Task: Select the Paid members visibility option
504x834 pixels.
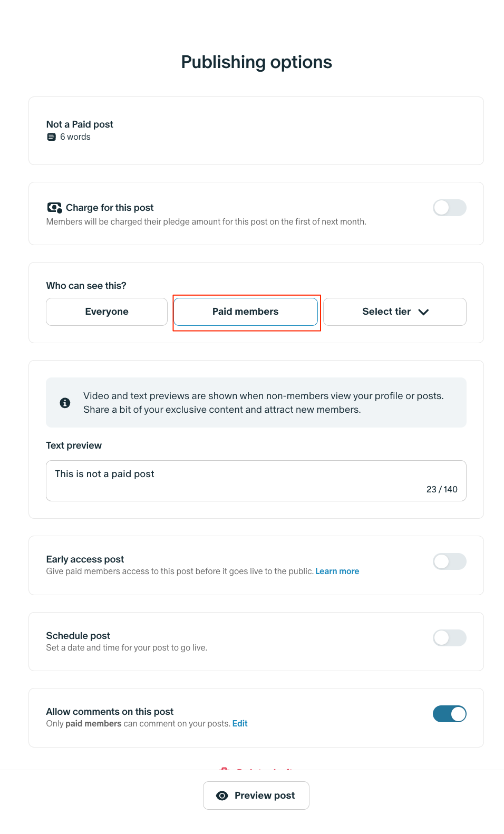Action: tap(246, 312)
